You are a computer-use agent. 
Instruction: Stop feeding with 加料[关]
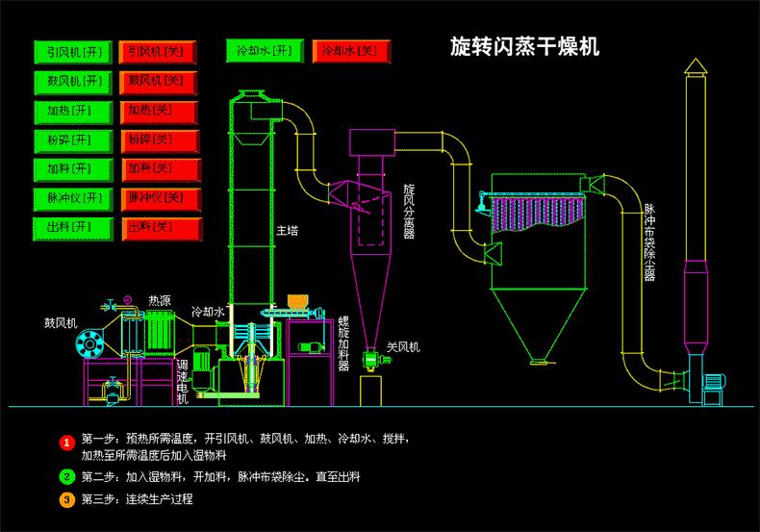coord(159,170)
